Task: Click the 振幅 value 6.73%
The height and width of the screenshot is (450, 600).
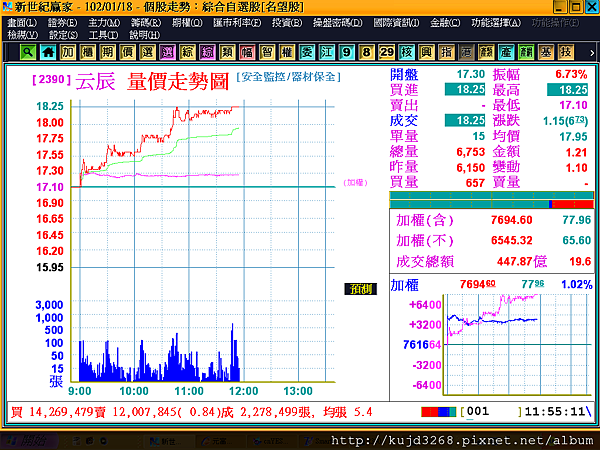Action: [x=571, y=74]
